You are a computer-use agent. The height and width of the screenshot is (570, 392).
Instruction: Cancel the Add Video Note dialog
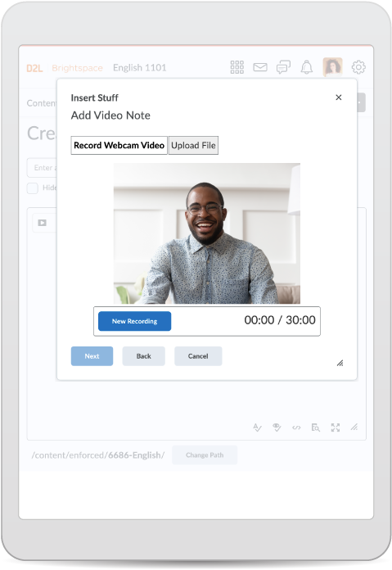pyautogui.click(x=198, y=356)
